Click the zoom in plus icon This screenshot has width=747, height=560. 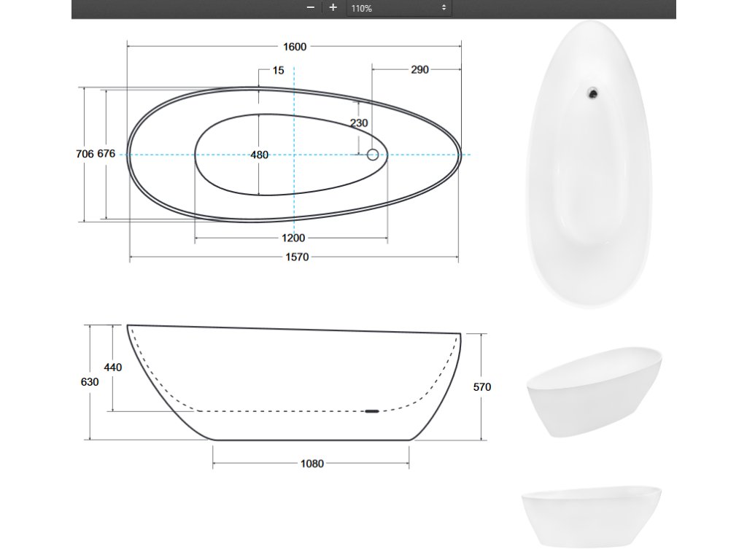click(333, 7)
